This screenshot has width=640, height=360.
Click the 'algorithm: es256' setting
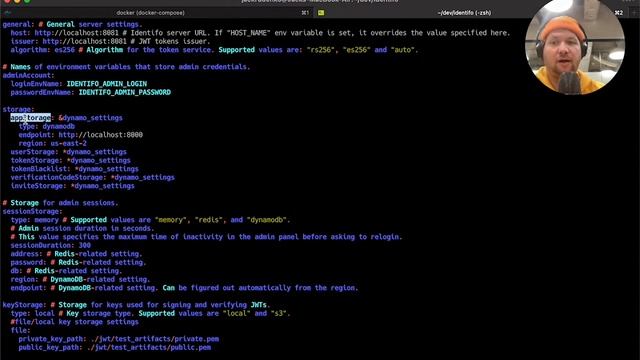(43, 50)
